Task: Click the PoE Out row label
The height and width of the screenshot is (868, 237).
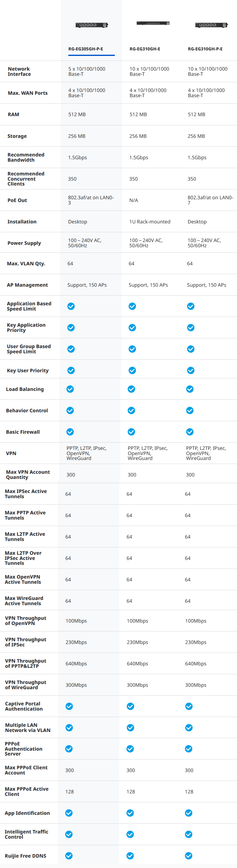Action: pyautogui.click(x=17, y=200)
